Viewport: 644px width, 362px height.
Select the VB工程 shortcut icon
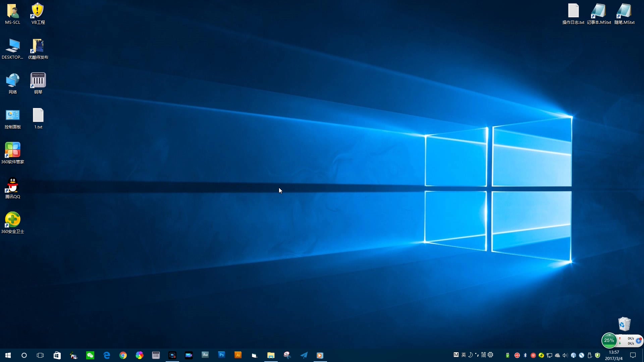[x=38, y=14]
